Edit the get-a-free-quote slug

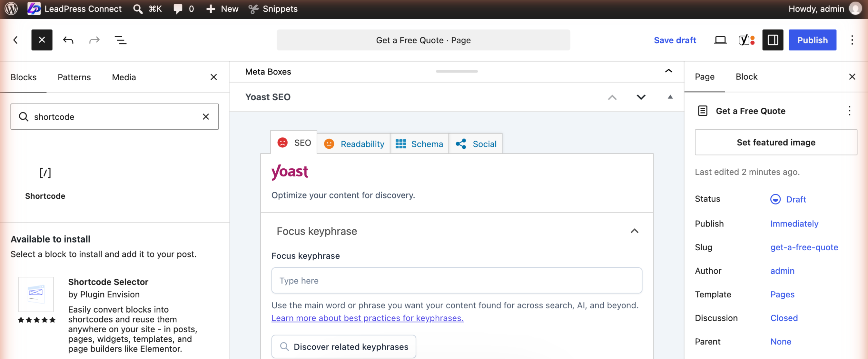pos(804,247)
